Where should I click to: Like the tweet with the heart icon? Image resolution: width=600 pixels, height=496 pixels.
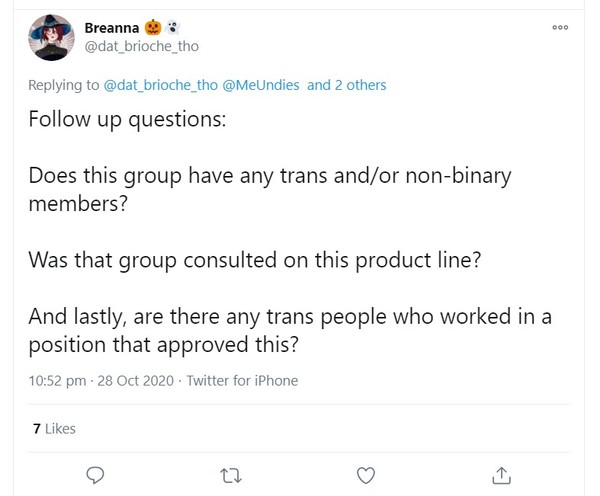[367, 473]
